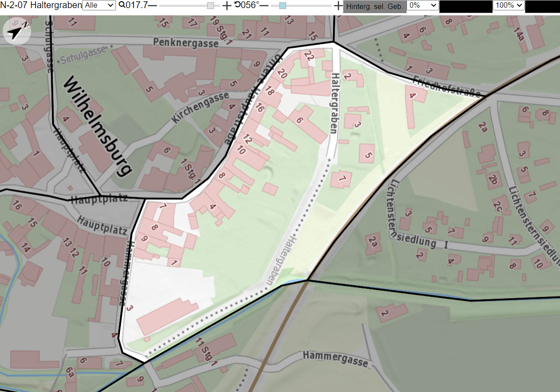
Task: Click the blue rotation slider handle
Action: coord(282,5)
